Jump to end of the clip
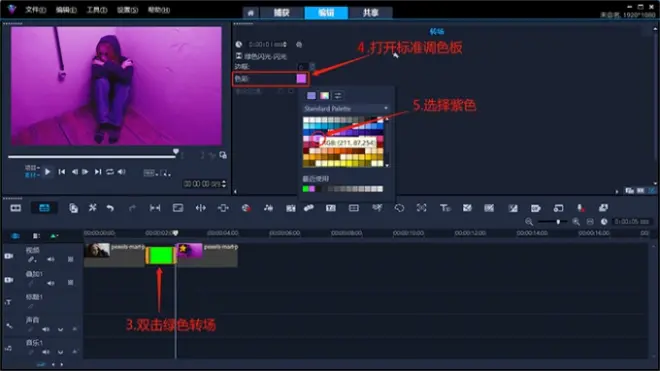Image resolution: width=660 pixels, height=371 pixels. pyautogui.click(x=98, y=172)
